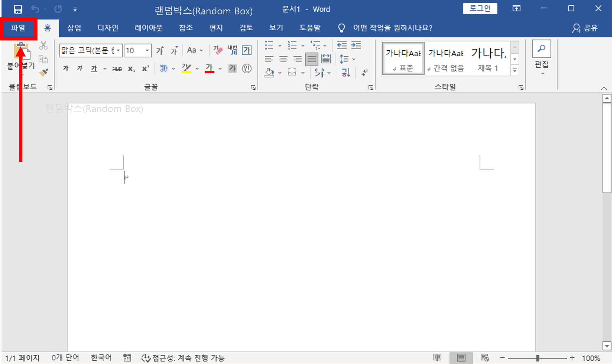612x364 pixels.
Task: Open the font size dropdown
Action: point(147,50)
